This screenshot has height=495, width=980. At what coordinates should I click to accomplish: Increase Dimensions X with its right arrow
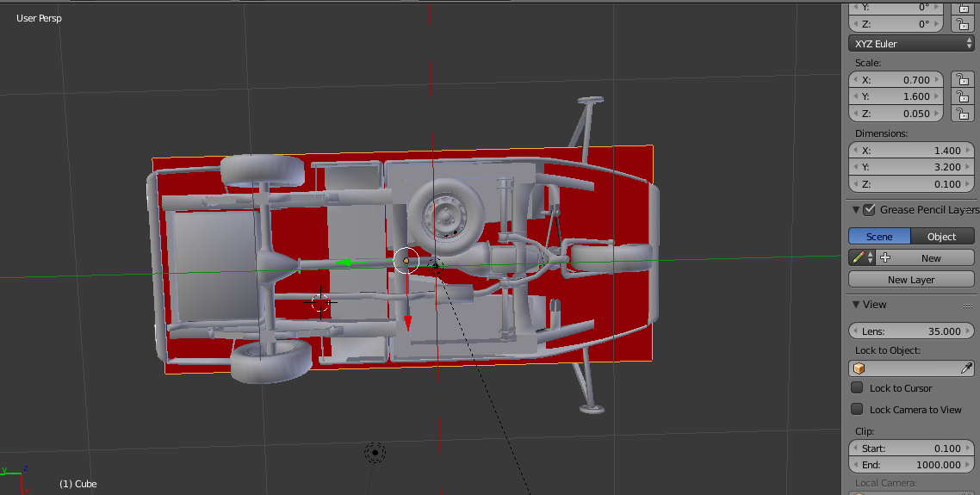point(967,150)
